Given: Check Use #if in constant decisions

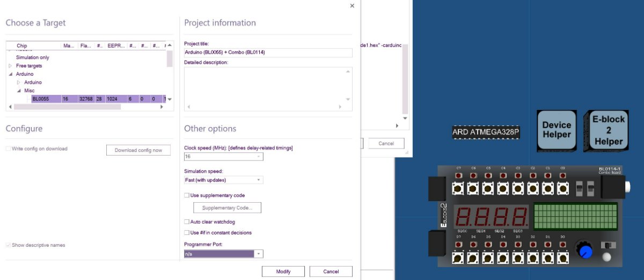Looking at the screenshot, I should pyautogui.click(x=187, y=233).
